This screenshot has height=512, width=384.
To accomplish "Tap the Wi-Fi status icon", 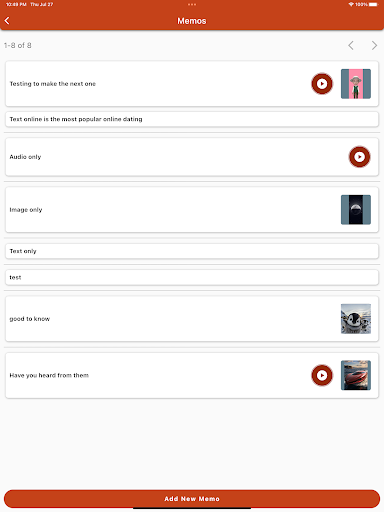I will pyautogui.click(x=351, y=4).
